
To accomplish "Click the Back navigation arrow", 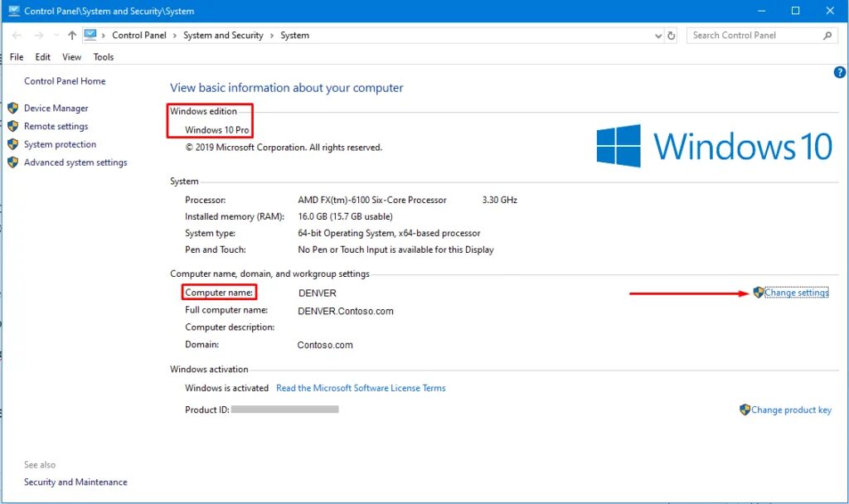I will (17, 35).
